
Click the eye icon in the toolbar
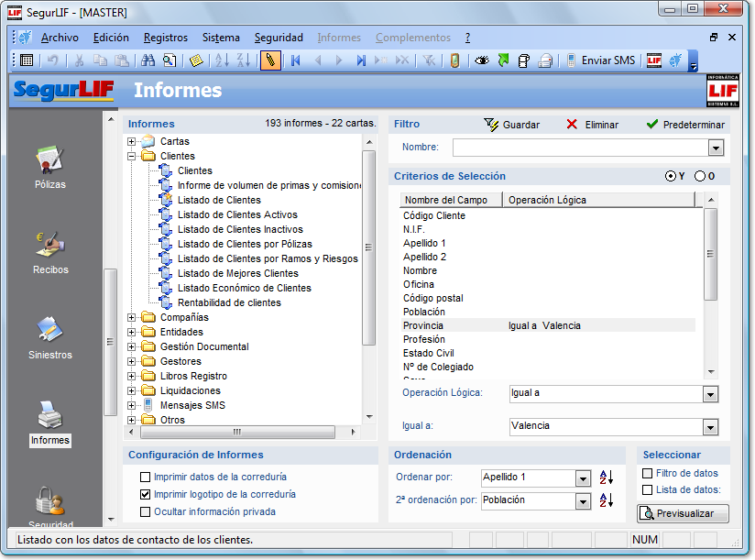coord(481,60)
